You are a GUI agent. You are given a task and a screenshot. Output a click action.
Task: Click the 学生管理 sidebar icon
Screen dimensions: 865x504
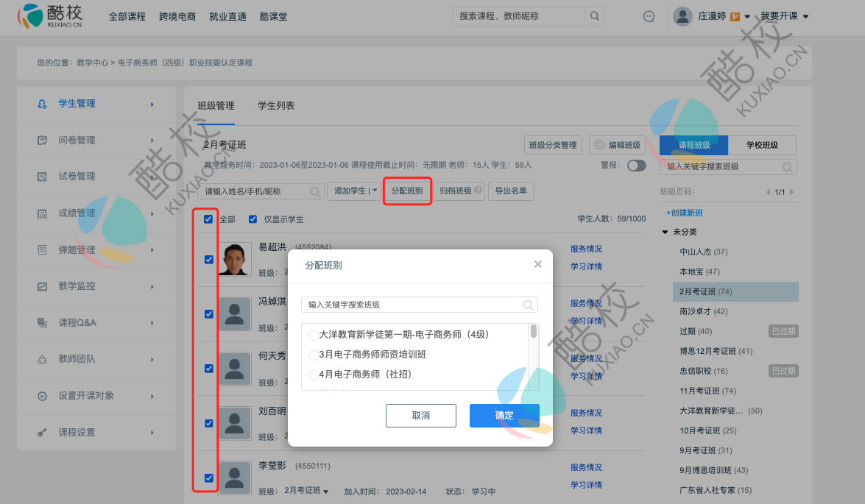click(x=42, y=104)
